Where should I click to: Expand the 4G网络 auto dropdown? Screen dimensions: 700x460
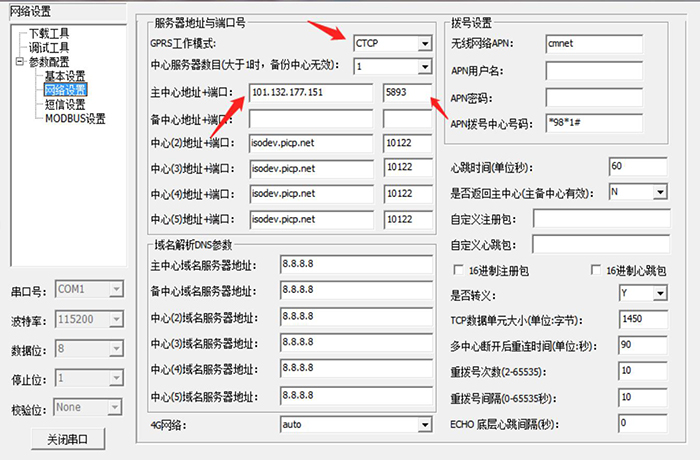(x=423, y=425)
